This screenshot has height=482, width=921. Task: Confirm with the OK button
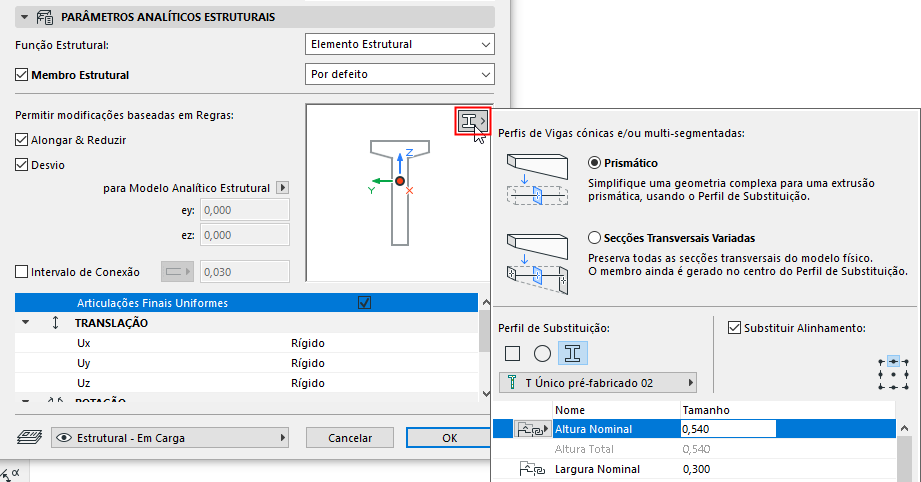[449, 438]
